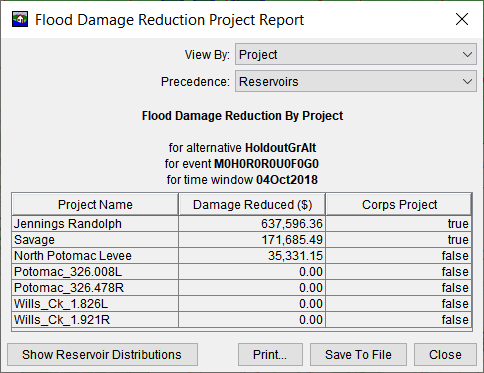Image resolution: width=484 pixels, height=373 pixels.
Task: Click Show Reservoir Distributions button
Action: click(102, 355)
